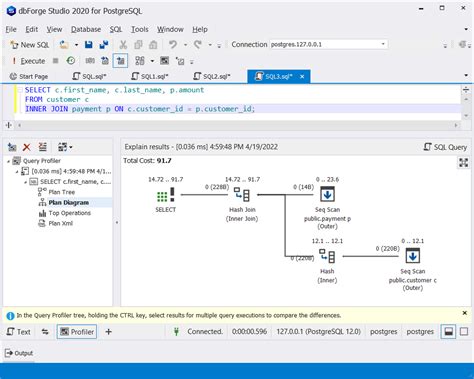
Task: Click red X delete icon in profiler panel
Action: [x=27, y=147]
